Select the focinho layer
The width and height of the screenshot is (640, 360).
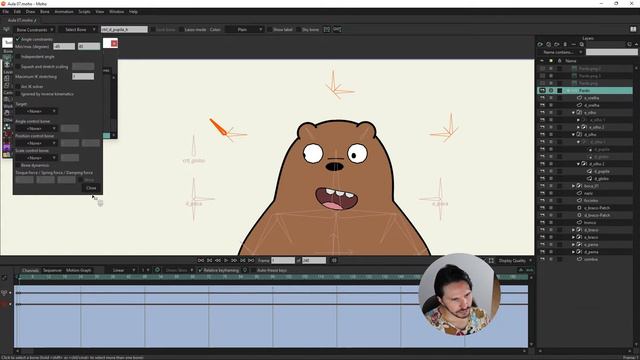[x=591, y=201]
